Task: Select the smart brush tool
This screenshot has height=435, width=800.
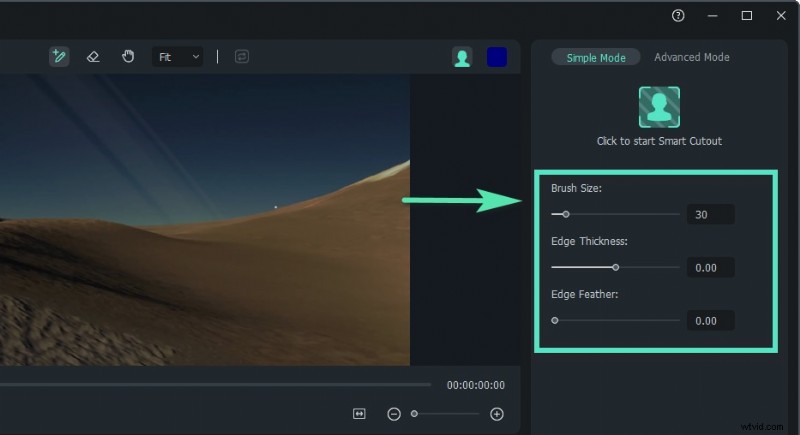Action: click(59, 57)
